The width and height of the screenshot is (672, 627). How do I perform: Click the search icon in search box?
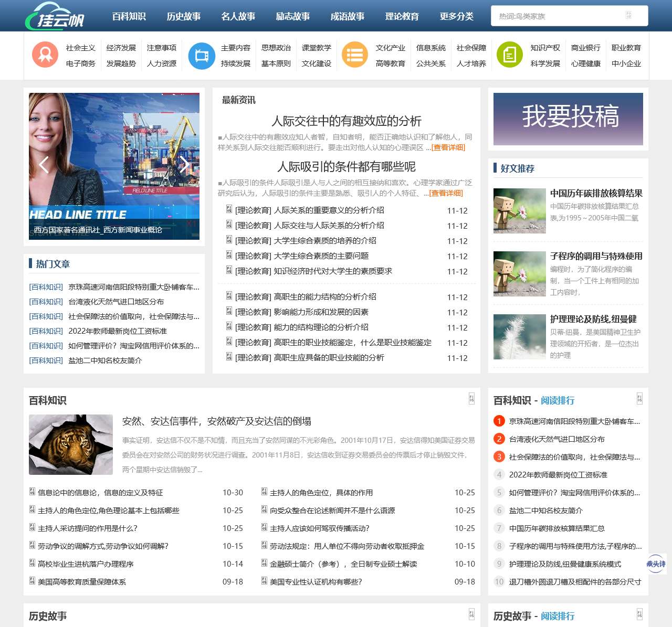(628, 15)
